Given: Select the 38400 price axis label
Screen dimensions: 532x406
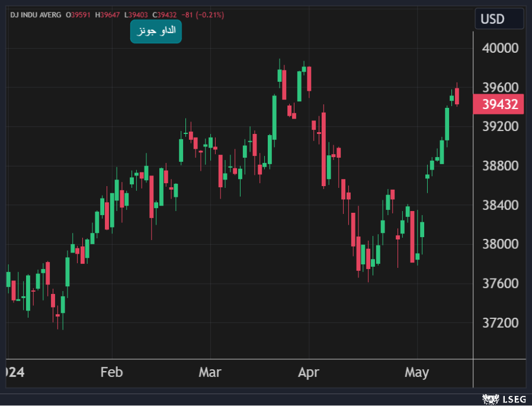Looking at the screenshot, I should pyautogui.click(x=500, y=205).
